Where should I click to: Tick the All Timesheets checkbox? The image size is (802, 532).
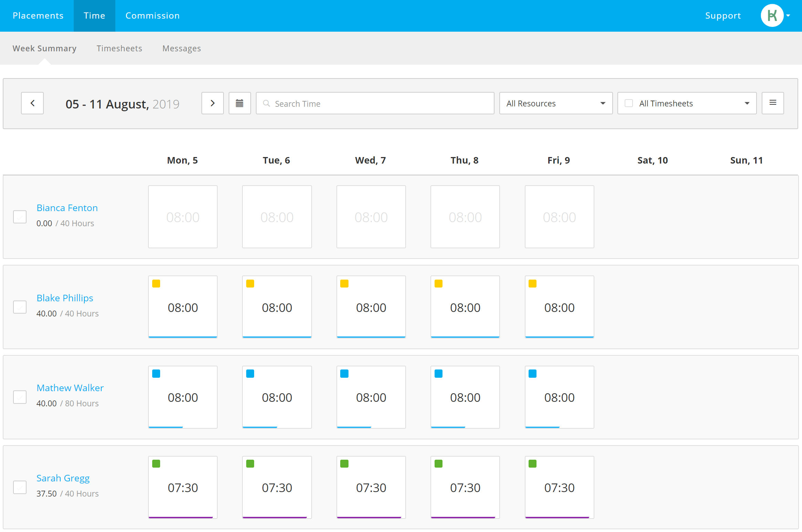pyautogui.click(x=629, y=103)
